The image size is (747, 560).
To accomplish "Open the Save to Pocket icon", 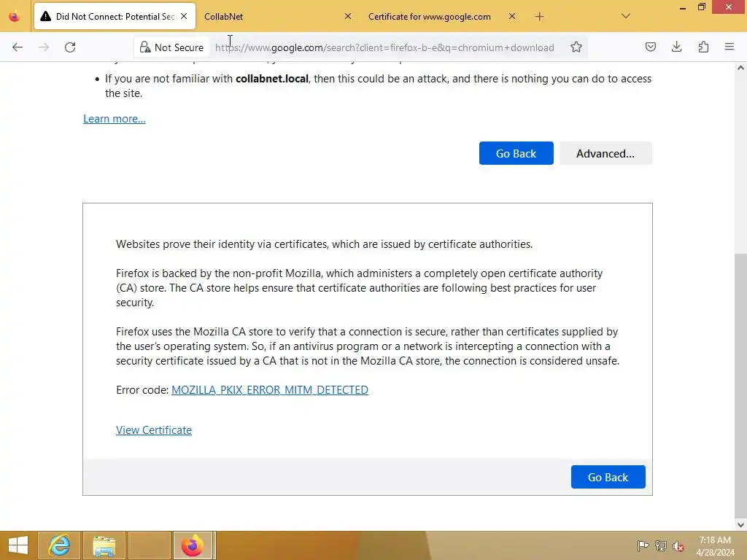I will (x=650, y=47).
